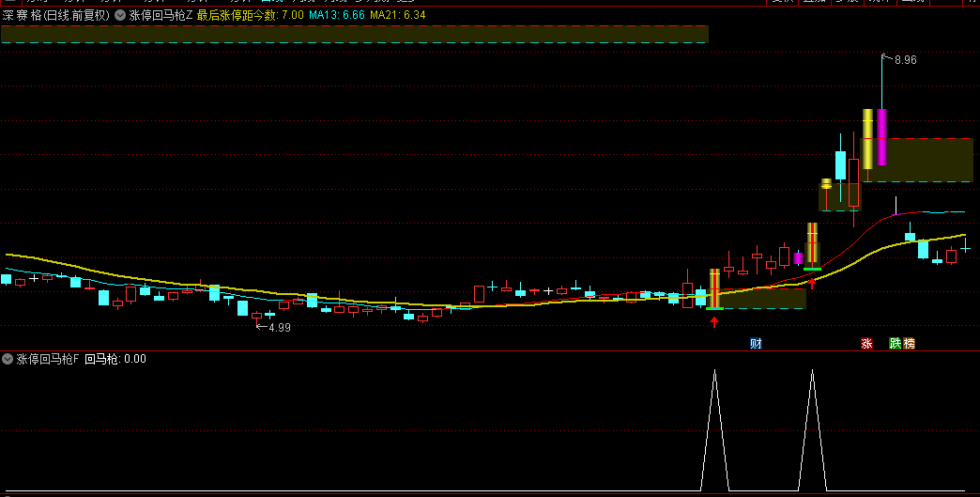Select the 4.99 low price label
This screenshot has height=497, width=980.
click(280, 327)
